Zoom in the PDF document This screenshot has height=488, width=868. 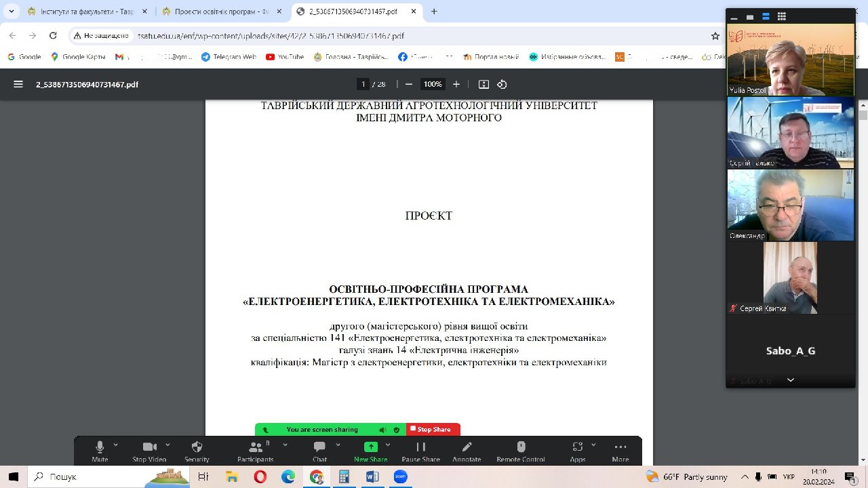point(456,84)
